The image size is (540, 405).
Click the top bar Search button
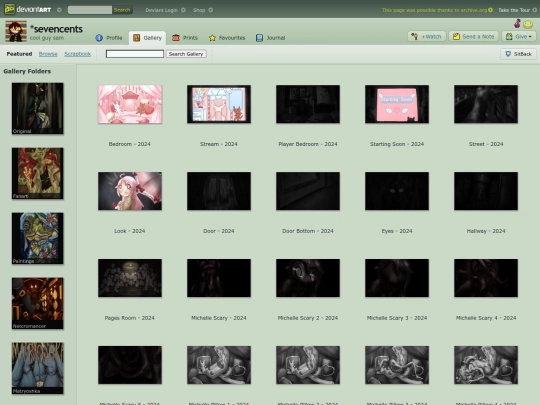[122, 10]
